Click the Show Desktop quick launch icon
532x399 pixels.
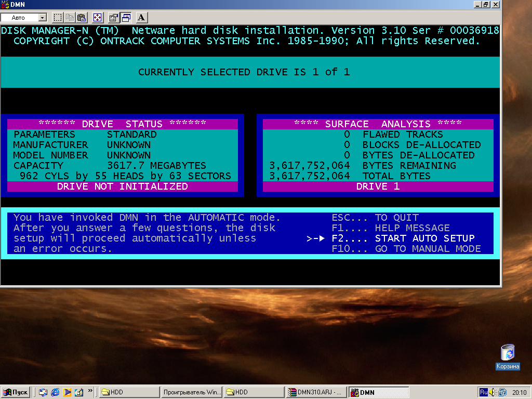tap(43, 392)
